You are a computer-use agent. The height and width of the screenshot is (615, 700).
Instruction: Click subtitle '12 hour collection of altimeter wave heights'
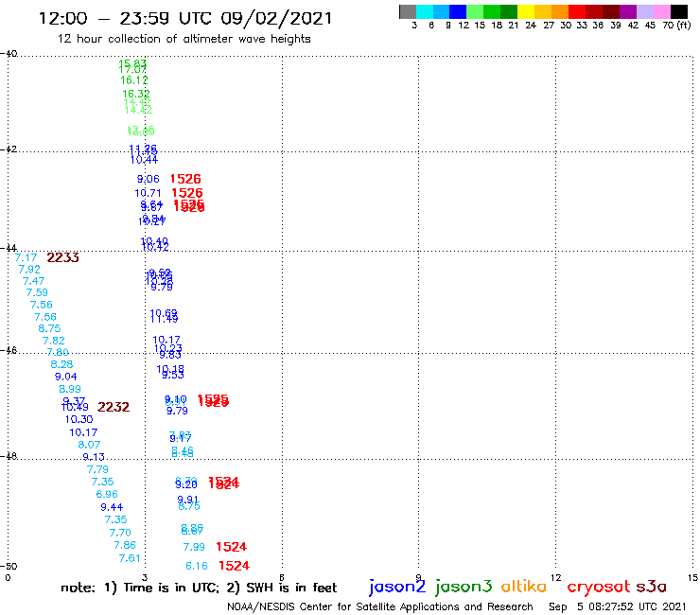click(x=184, y=39)
